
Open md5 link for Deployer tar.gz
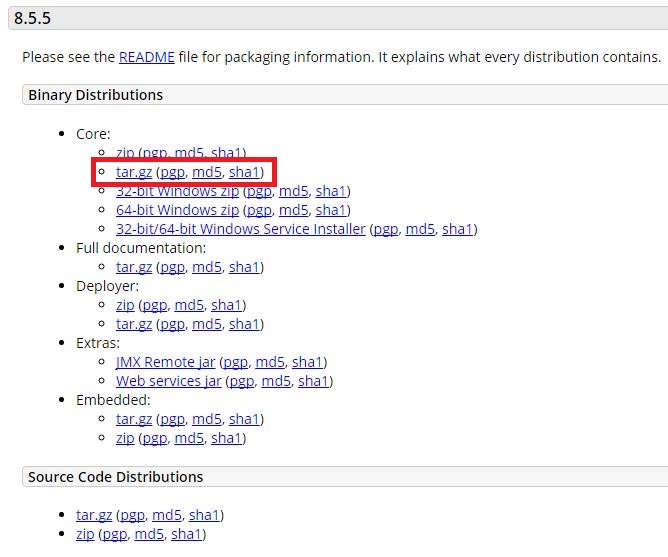pyautogui.click(x=207, y=324)
